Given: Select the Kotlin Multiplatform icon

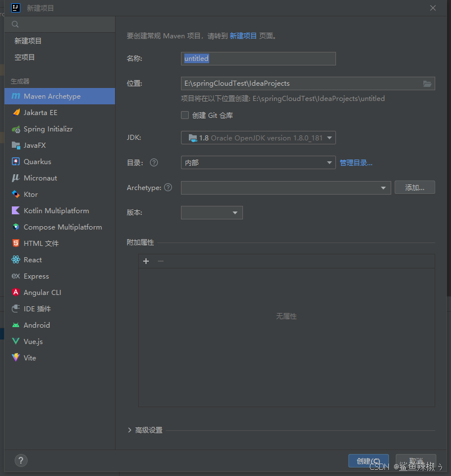Looking at the screenshot, I should (x=16, y=211).
